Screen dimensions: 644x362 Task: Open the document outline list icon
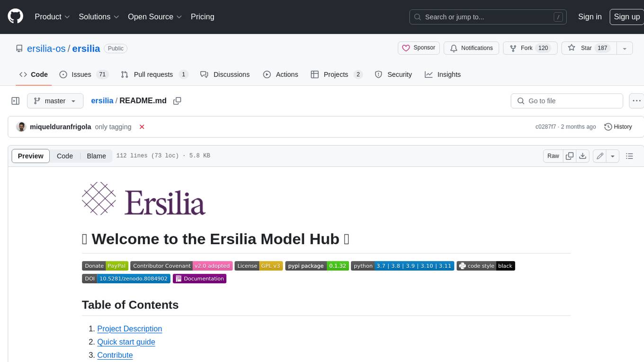click(x=629, y=156)
